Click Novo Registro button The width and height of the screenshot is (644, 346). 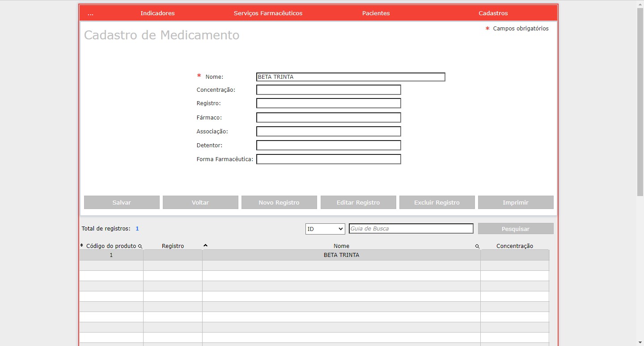[279, 202]
